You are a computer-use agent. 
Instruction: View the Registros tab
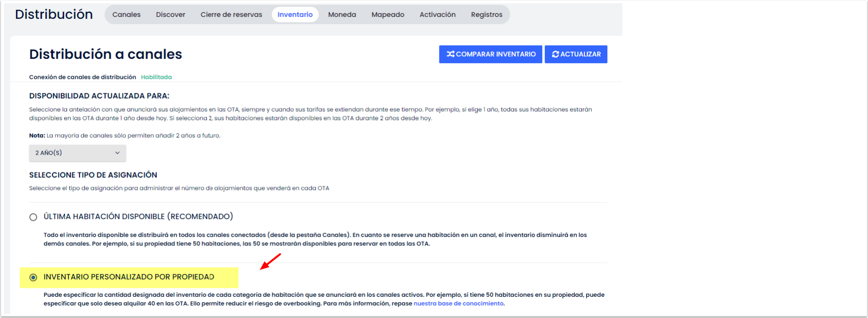pyautogui.click(x=487, y=14)
